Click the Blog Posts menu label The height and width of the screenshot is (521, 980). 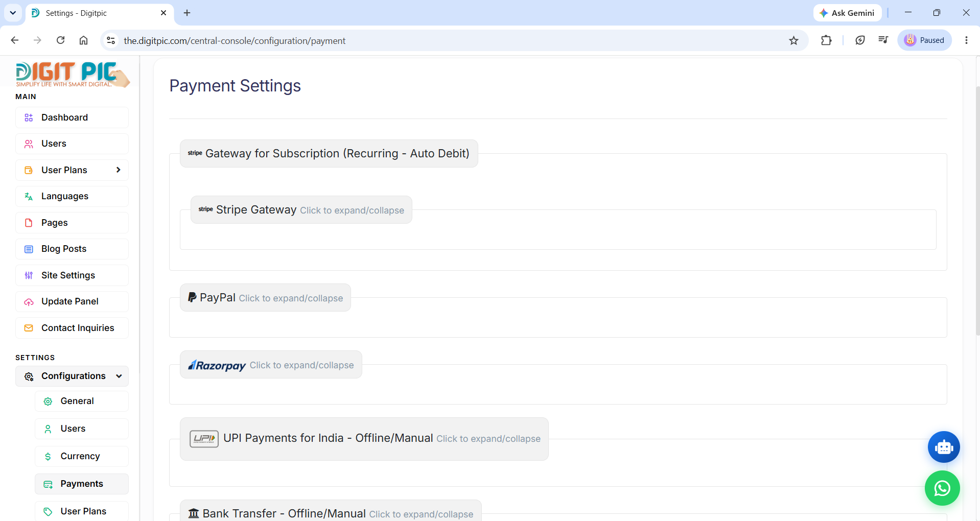(x=64, y=249)
